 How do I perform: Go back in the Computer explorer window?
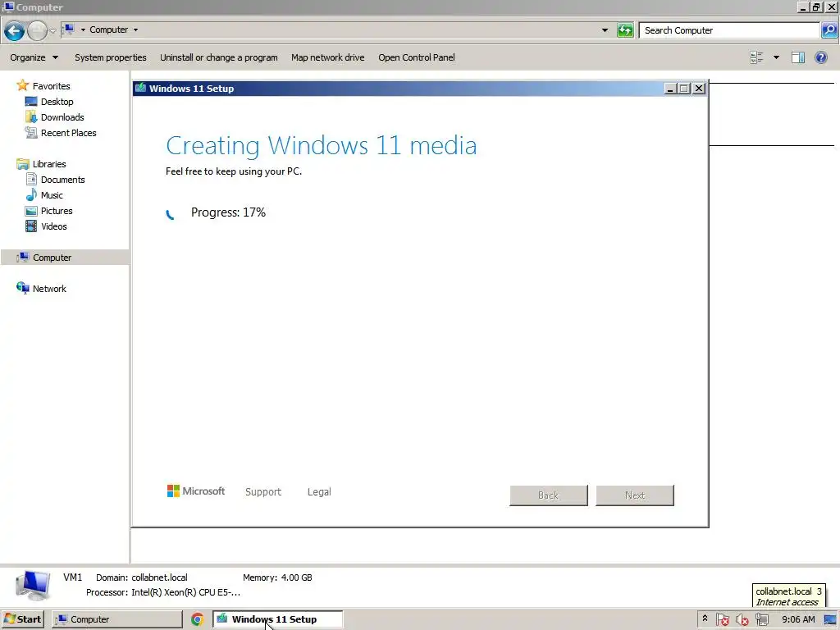click(15, 31)
